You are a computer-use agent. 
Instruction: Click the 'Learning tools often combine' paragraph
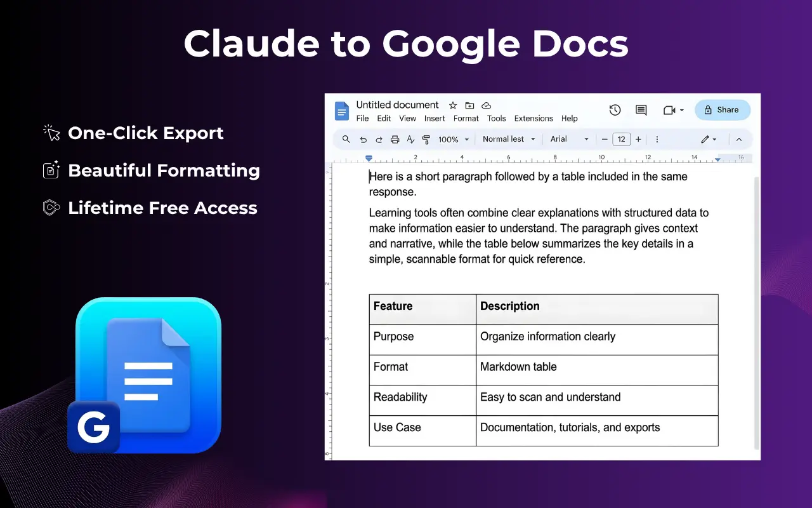point(539,236)
